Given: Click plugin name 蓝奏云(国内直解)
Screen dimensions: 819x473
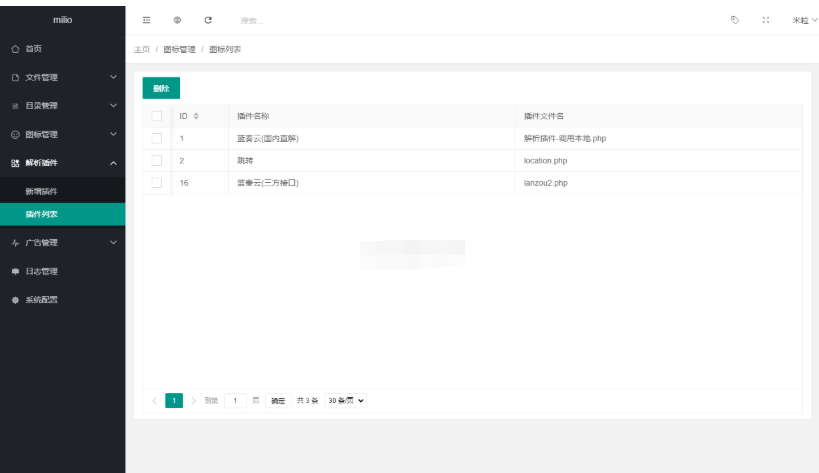Looking at the screenshot, I should pos(268,138).
